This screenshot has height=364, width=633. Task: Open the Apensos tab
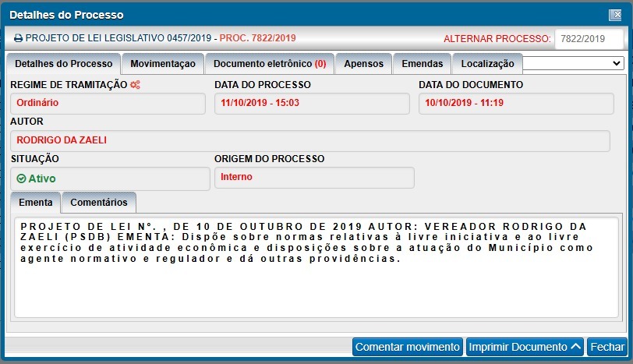click(x=362, y=64)
